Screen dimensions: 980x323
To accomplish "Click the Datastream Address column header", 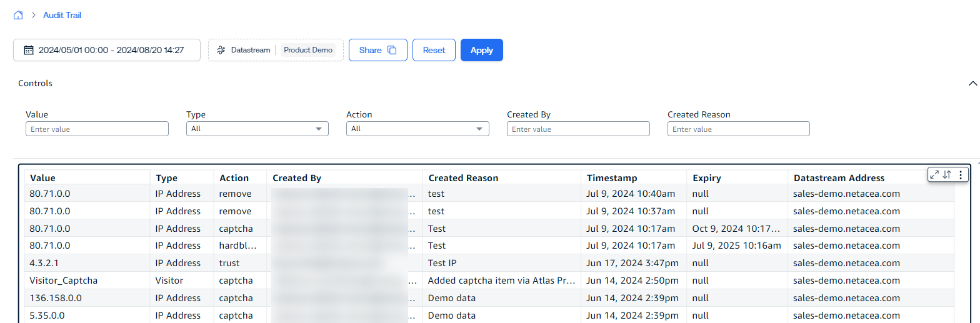I will (838, 178).
